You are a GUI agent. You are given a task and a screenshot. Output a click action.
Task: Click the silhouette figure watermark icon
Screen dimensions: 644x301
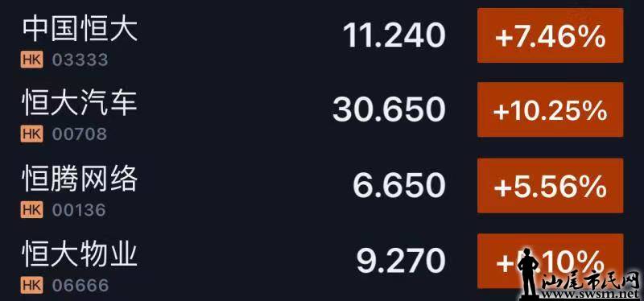coord(529,273)
